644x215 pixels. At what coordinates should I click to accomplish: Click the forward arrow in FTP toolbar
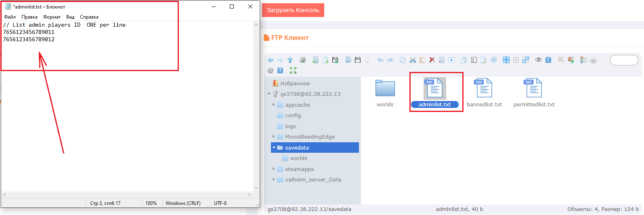pyautogui.click(x=280, y=60)
